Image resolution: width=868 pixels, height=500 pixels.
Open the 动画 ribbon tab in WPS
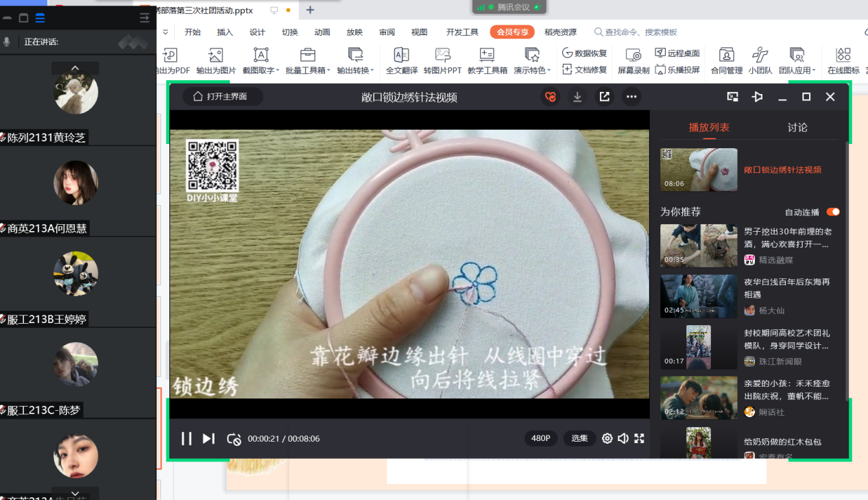tap(322, 32)
